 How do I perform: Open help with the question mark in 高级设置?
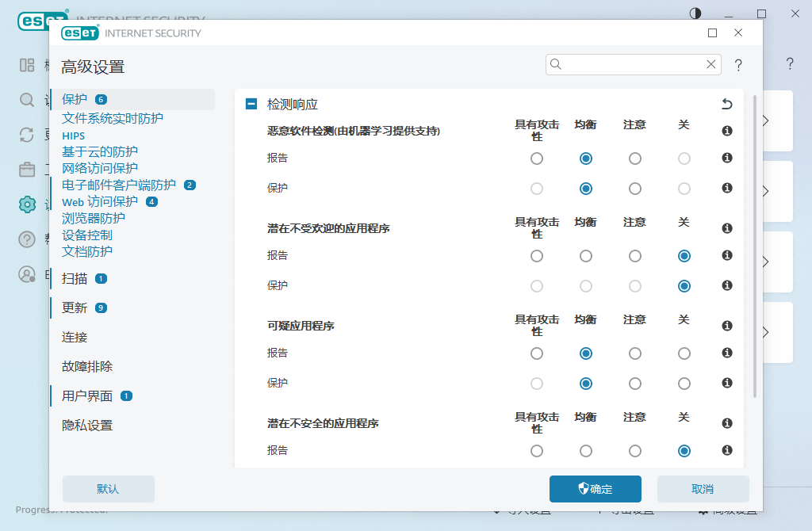pyautogui.click(x=738, y=65)
